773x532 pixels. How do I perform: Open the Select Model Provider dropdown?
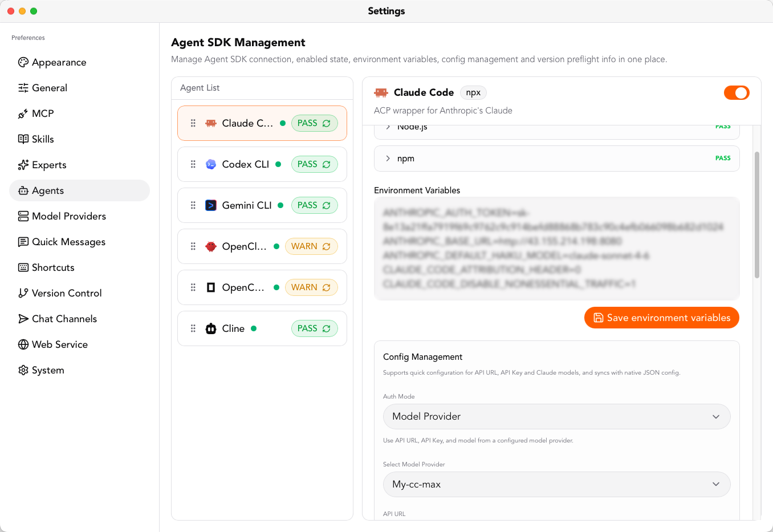click(x=557, y=484)
